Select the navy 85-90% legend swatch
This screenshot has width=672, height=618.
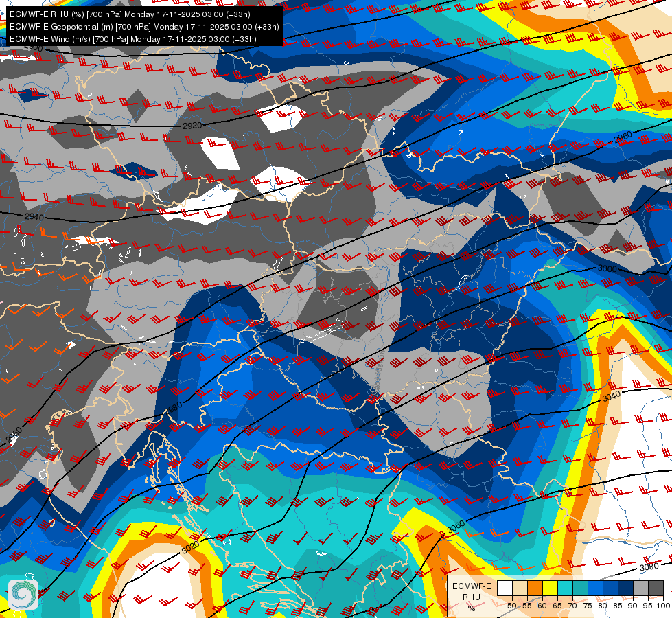626,588
